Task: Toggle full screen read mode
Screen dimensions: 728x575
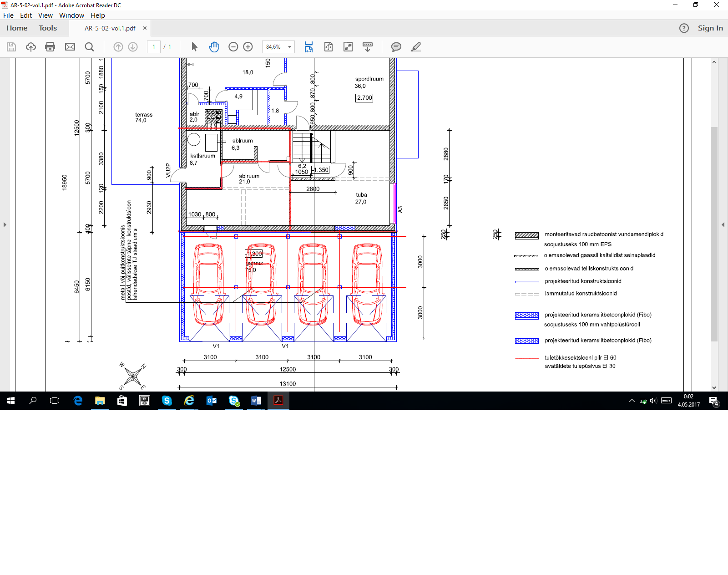Action: pyautogui.click(x=348, y=47)
